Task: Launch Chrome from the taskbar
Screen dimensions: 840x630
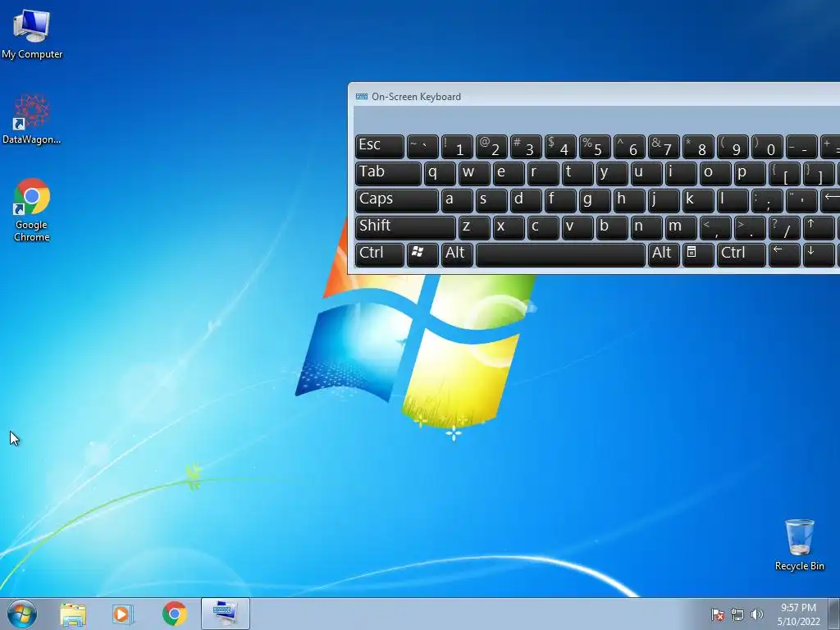Action: point(174,614)
